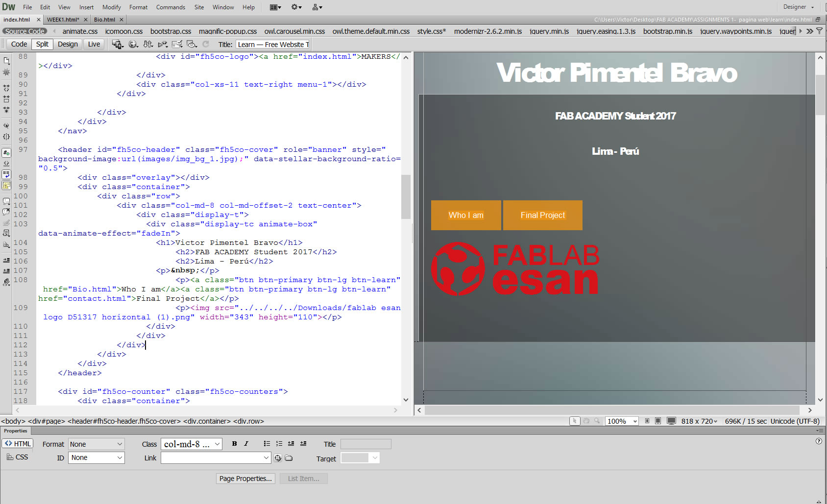This screenshot has width=827, height=504.
Task: Click the FABLAB esan logo image
Action: (x=515, y=269)
